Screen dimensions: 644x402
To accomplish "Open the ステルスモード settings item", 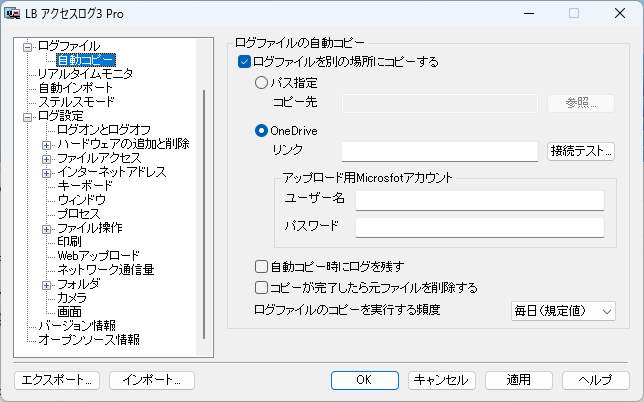I will (76, 101).
